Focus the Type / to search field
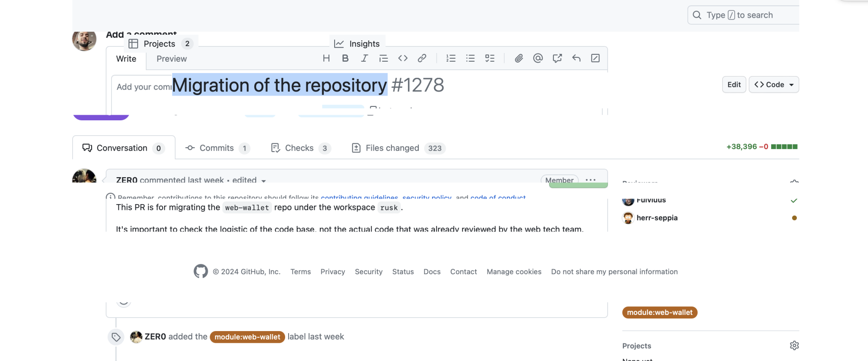This screenshot has height=361, width=868. [743, 15]
